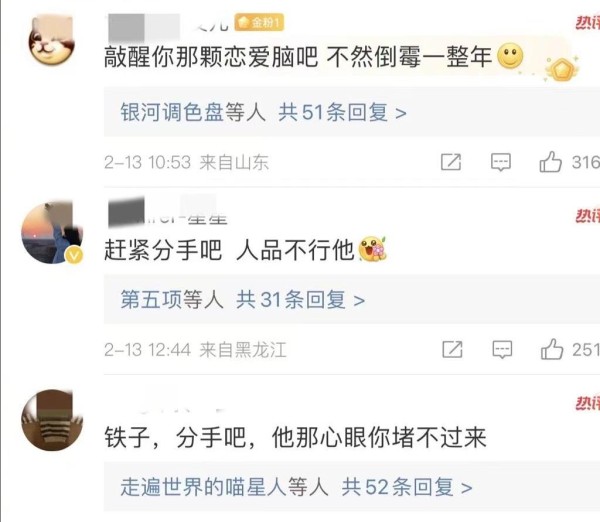Open the brown striped avatar of the third commenter

52,420
